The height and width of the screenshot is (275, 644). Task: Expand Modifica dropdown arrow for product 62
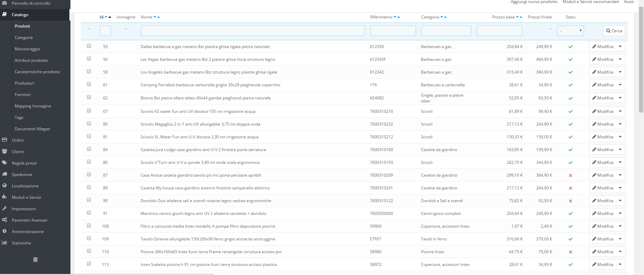tap(620, 98)
